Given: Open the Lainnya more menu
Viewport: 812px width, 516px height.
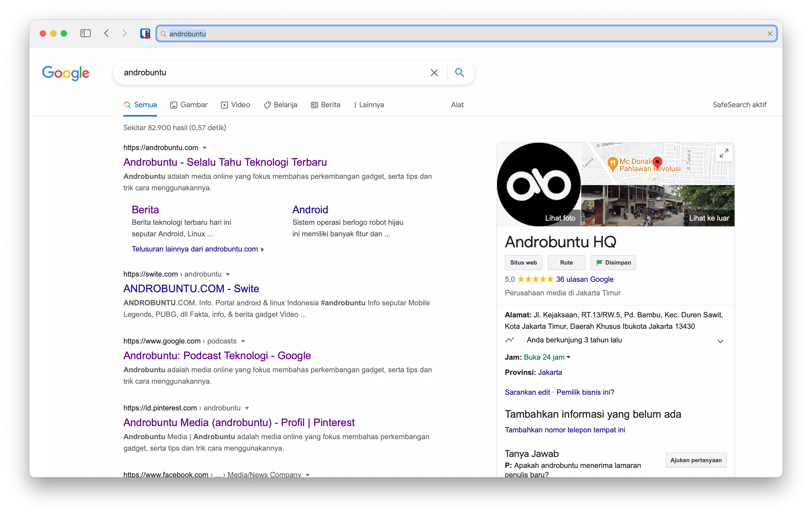Looking at the screenshot, I should (369, 105).
